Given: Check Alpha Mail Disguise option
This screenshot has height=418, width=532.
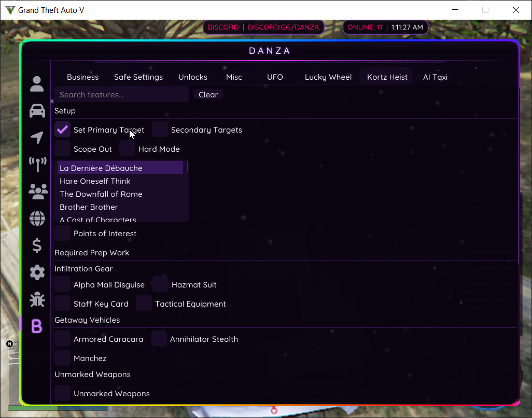Looking at the screenshot, I should tap(62, 284).
